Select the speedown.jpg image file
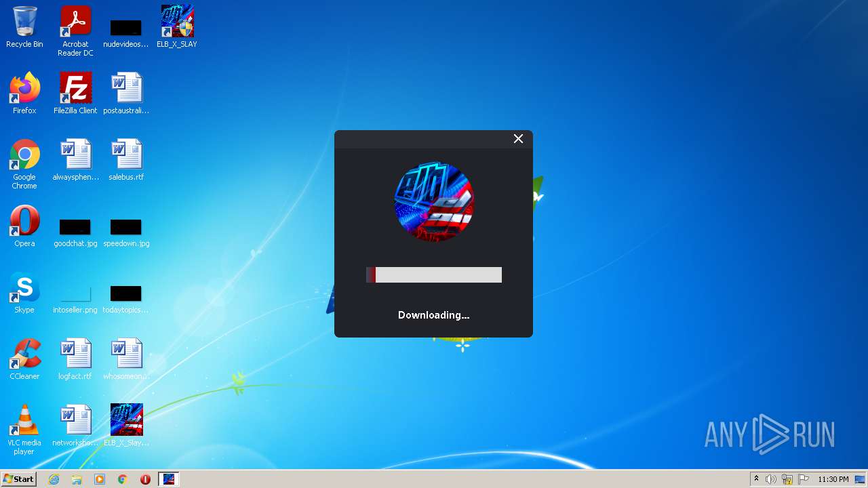The width and height of the screenshot is (868, 488). coord(126,232)
